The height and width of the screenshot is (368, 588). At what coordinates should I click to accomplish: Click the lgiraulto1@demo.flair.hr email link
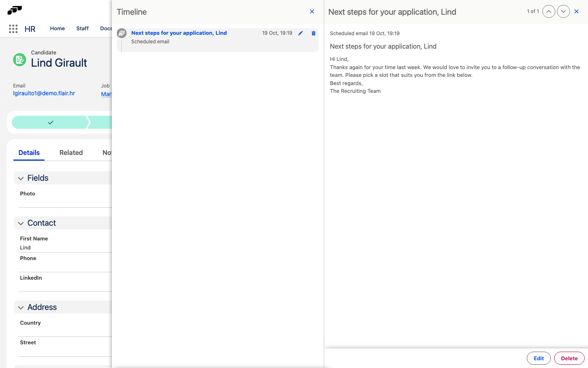click(x=44, y=93)
